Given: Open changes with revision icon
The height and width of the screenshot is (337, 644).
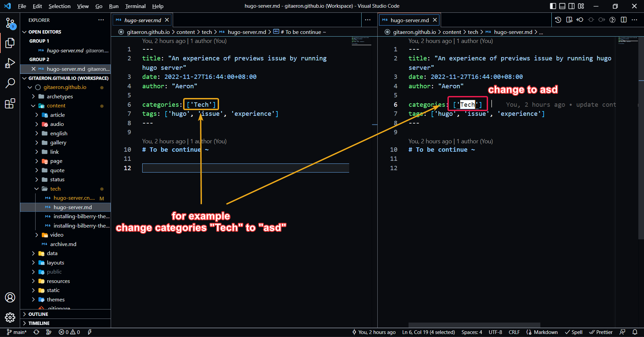Looking at the screenshot, I should (569, 20).
